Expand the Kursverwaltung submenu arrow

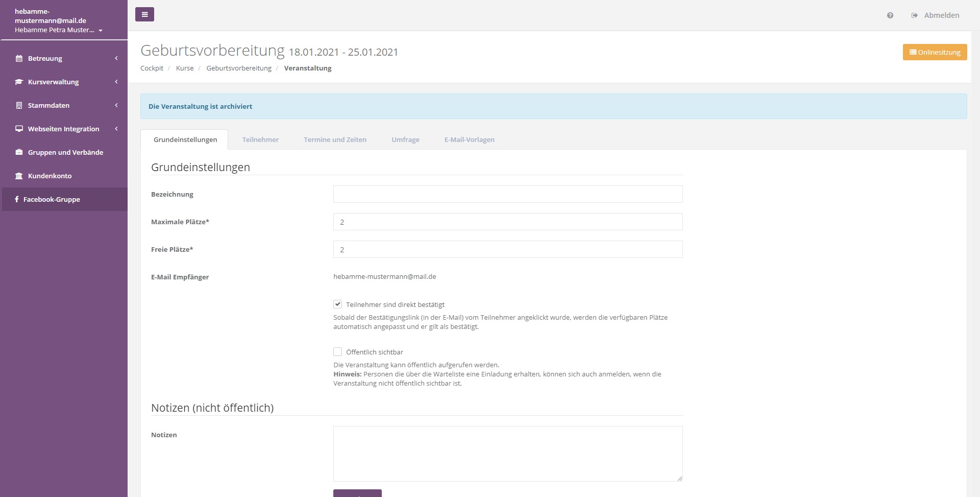pyautogui.click(x=116, y=82)
